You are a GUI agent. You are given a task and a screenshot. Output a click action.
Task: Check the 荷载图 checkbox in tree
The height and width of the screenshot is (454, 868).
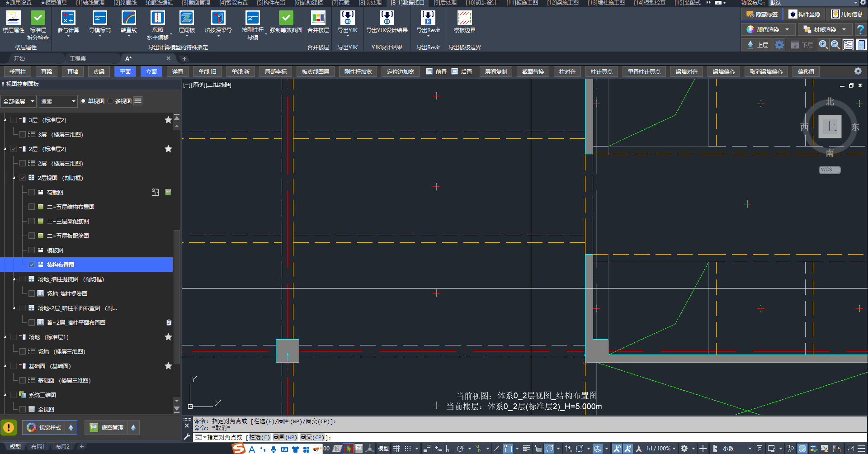[x=32, y=192]
